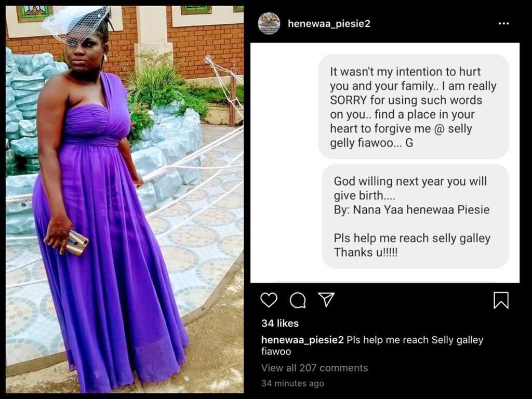Click the 'By: Nana Yaa henewaa Piesie' signature line
Viewport: 532px width, 399px height.
(x=411, y=210)
